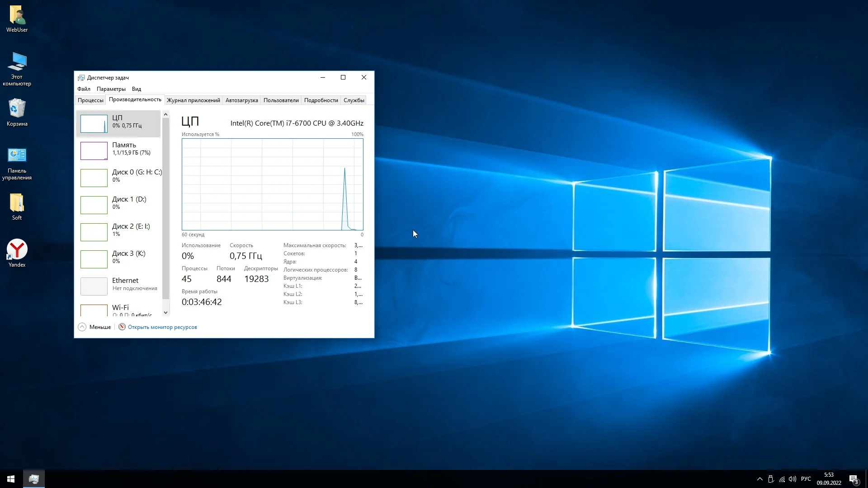The image size is (868, 488).
Task: Open the Yandex browser desktop icon
Action: pyautogui.click(x=17, y=249)
